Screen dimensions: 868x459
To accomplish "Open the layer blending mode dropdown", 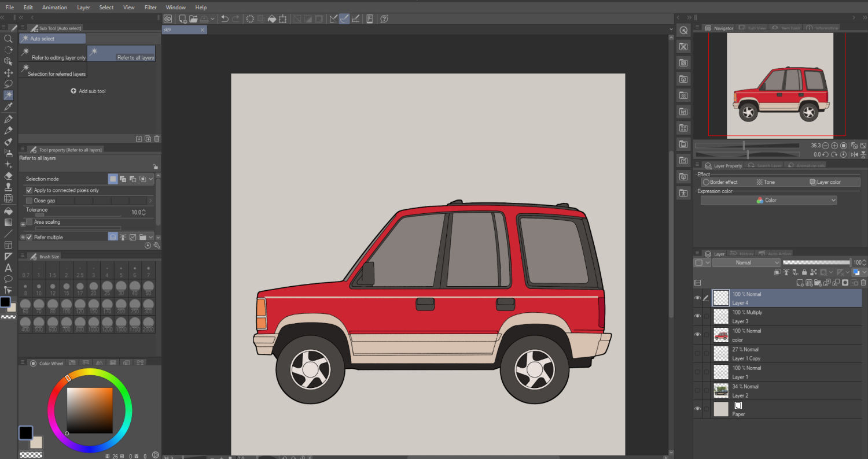I will point(746,262).
